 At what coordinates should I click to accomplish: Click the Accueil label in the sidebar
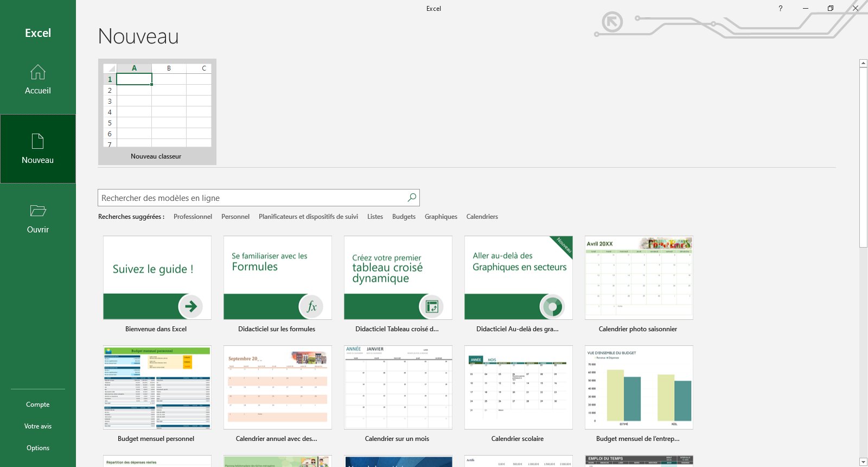pos(37,91)
